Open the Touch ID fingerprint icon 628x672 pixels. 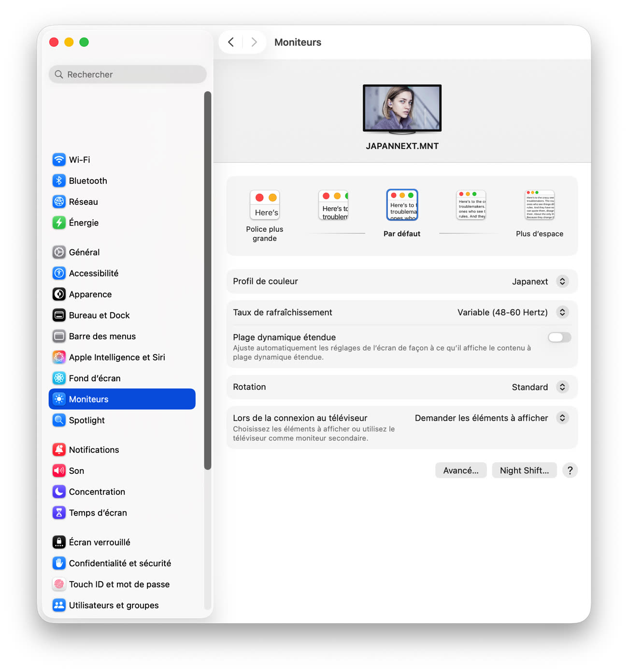point(59,584)
